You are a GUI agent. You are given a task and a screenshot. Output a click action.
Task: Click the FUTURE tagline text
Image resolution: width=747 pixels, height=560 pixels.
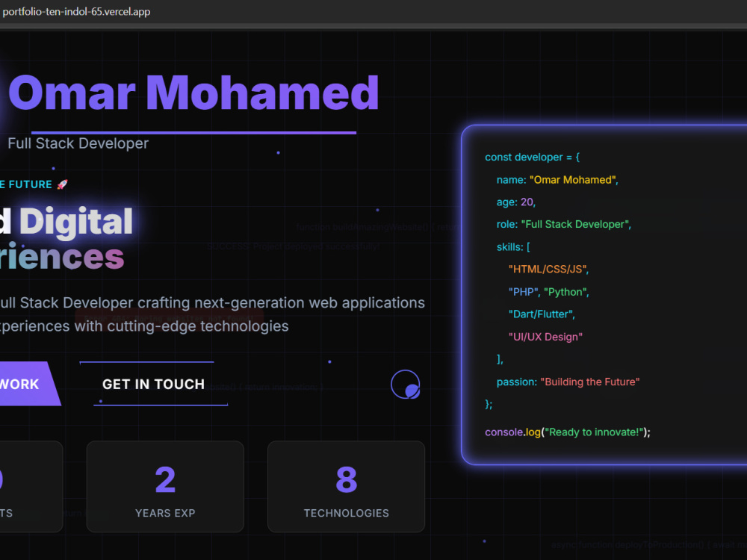pyautogui.click(x=30, y=184)
